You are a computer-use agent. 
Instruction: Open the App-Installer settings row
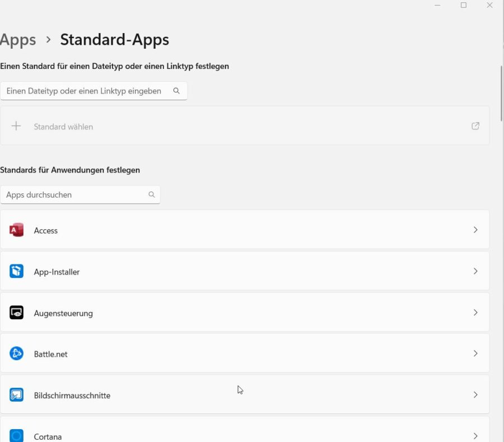pyautogui.click(x=245, y=271)
